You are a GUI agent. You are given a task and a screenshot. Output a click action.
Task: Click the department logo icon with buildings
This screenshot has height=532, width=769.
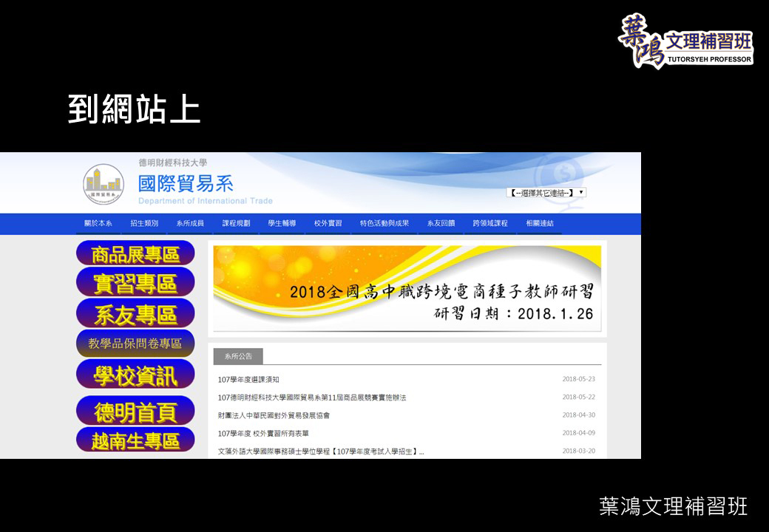click(104, 184)
